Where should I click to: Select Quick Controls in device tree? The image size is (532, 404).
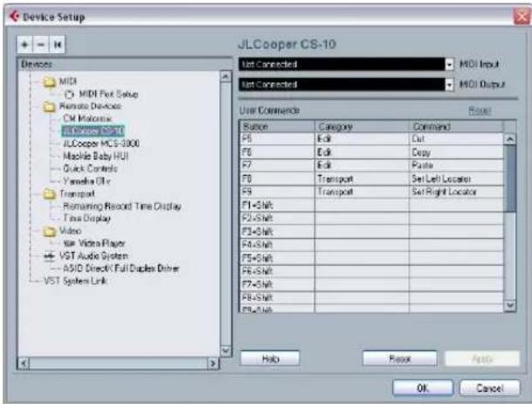90,169
